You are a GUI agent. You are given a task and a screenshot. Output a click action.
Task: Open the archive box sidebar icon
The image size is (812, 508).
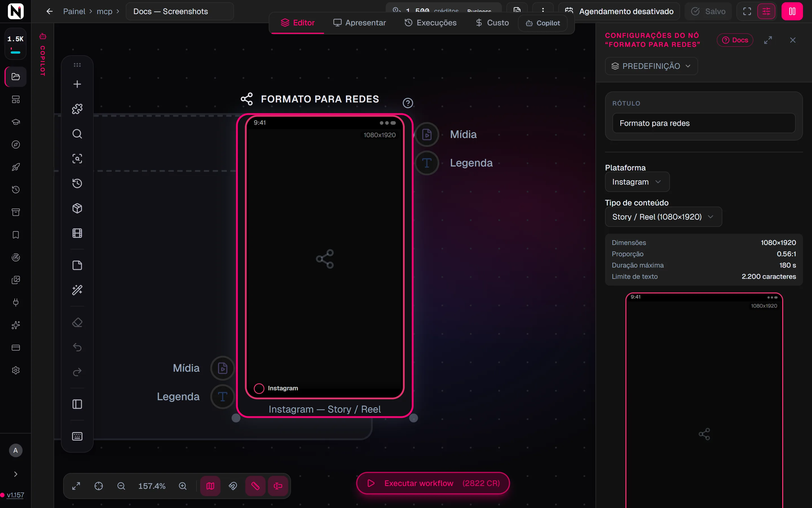(x=16, y=212)
